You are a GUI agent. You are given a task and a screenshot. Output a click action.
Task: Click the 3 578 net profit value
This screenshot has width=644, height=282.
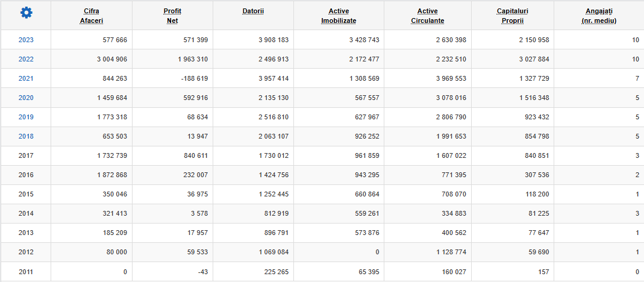pyautogui.click(x=199, y=214)
